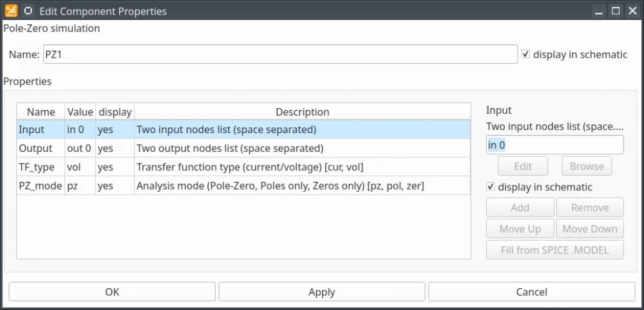Image resolution: width=644 pixels, height=310 pixels.
Task: Click the Apply button
Action: 322,292
